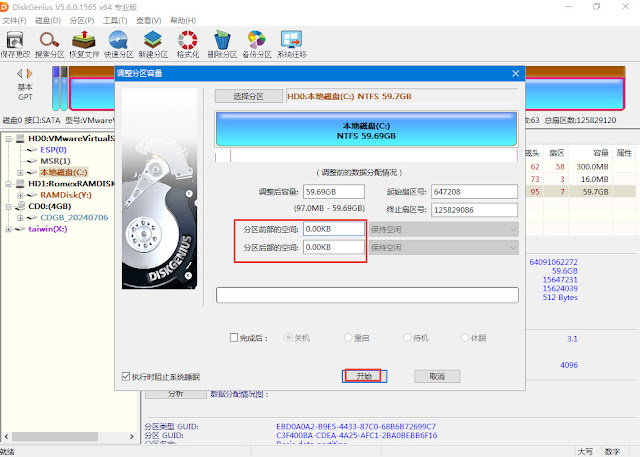Open the dropdown beside 分区后部的空间
640x457 pixels.
[x=444, y=247]
